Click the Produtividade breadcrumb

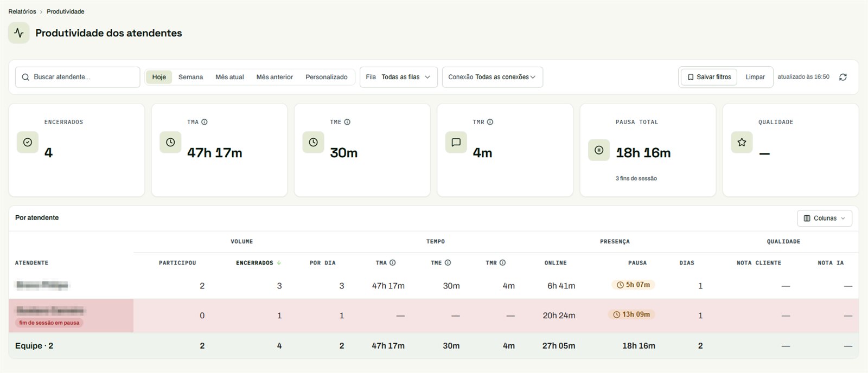[x=65, y=11]
